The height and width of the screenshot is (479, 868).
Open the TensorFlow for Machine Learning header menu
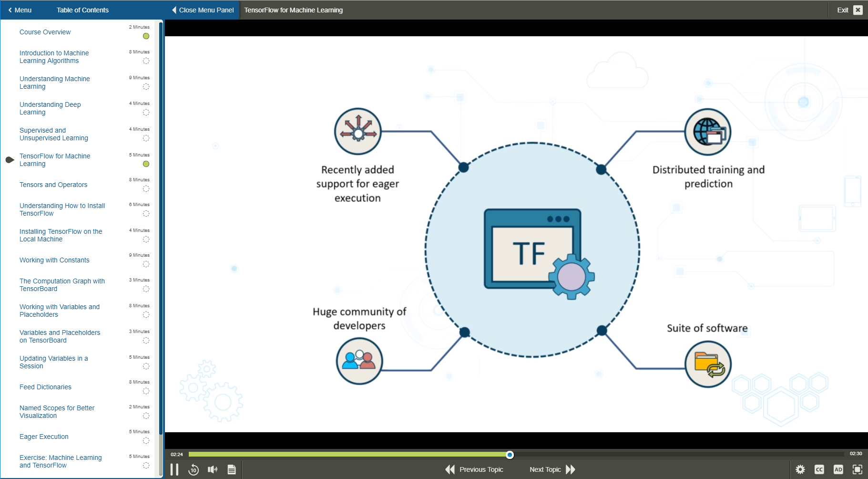[x=293, y=10]
